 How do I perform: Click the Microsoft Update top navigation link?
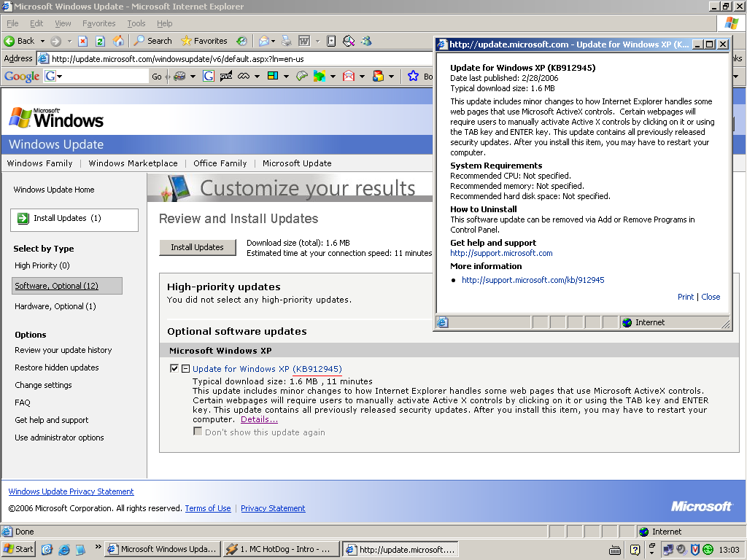click(x=297, y=163)
